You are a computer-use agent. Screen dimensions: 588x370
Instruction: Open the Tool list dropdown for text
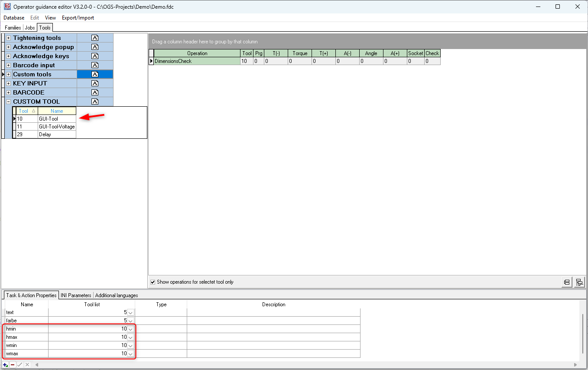[130, 313]
